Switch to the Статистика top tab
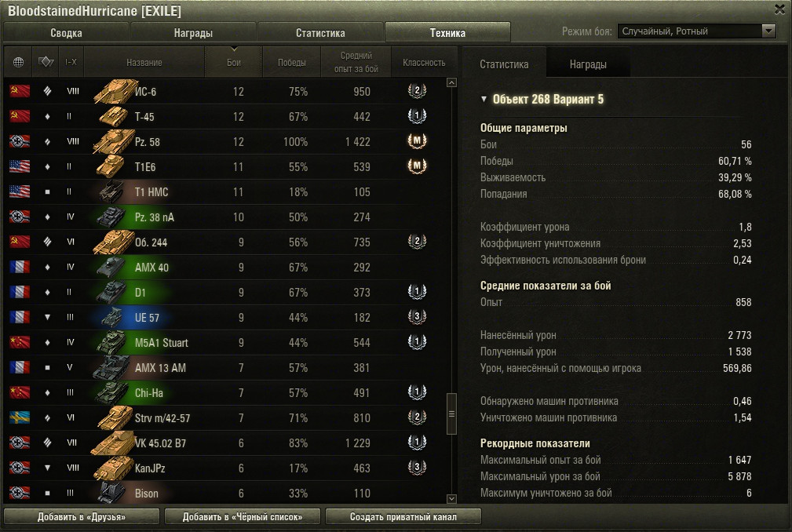792x532 pixels. pyautogui.click(x=320, y=33)
